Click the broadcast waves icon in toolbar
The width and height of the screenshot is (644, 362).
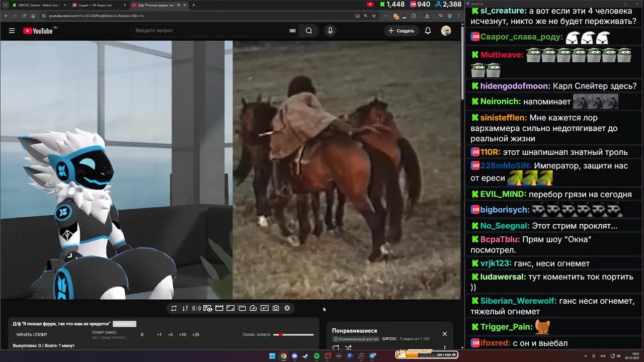pos(196,308)
